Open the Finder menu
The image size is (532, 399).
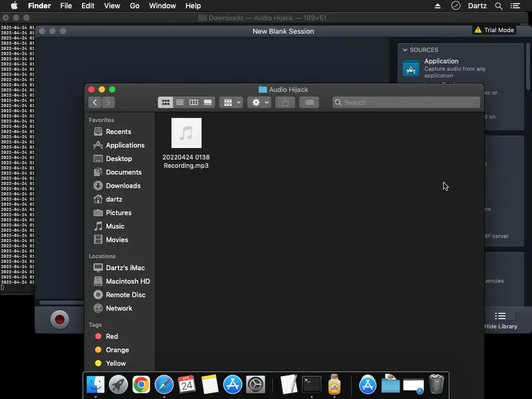click(x=39, y=6)
